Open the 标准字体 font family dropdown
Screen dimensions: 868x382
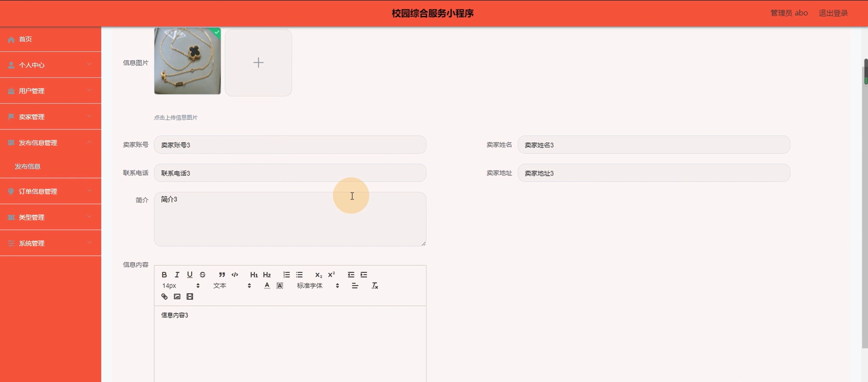[318, 286]
